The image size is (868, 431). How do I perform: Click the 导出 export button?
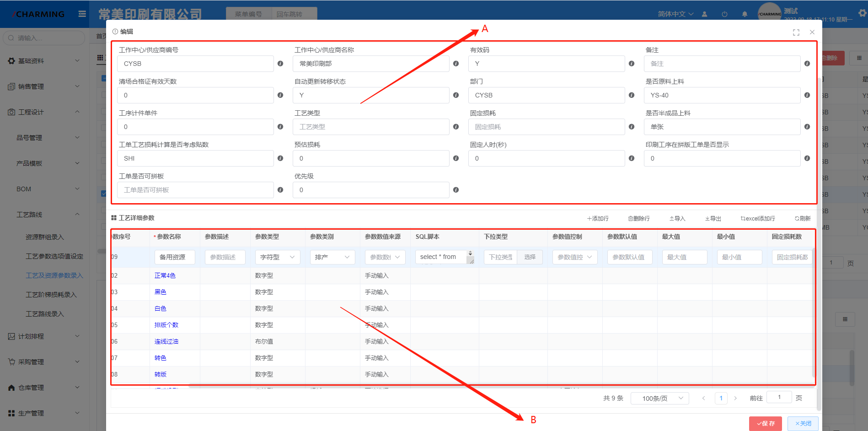(713, 219)
